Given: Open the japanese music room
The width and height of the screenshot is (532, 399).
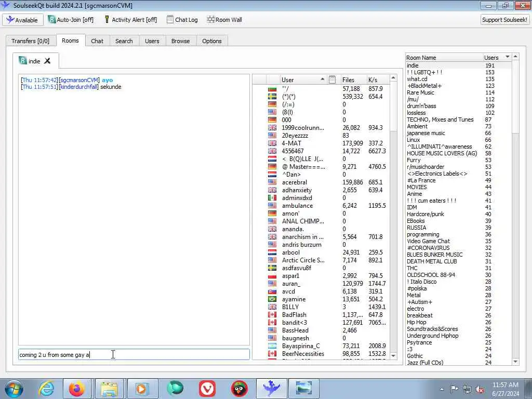Looking at the screenshot, I should pyautogui.click(x=426, y=134).
